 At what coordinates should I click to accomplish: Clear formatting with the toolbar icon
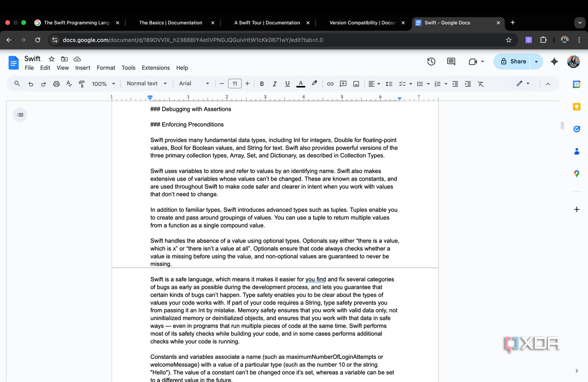tap(481, 84)
